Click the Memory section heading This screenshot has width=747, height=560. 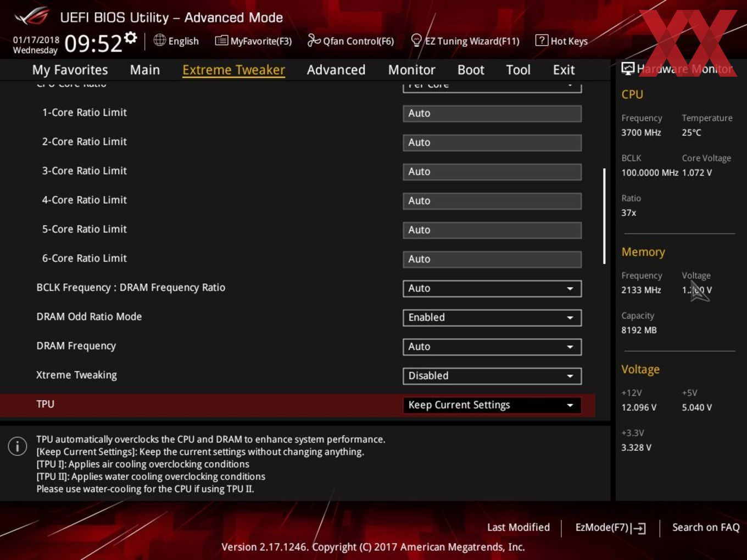[x=643, y=252]
